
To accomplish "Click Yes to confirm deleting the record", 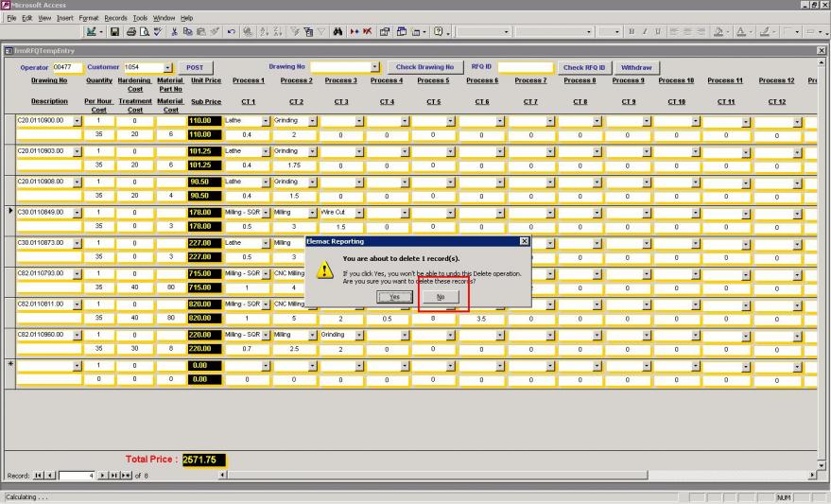I will 394,297.
